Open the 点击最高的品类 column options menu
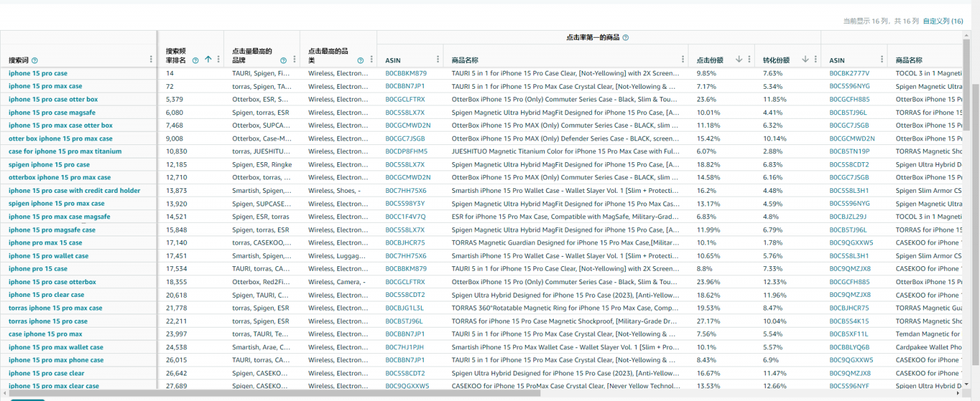The width and height of the screenshot is (980, 401). [x=371, y=59]
